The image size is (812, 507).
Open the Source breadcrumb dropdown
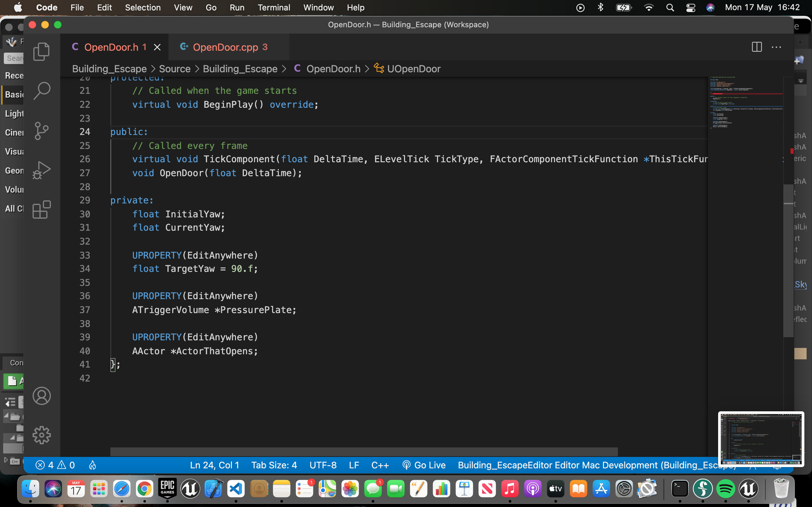175,69
